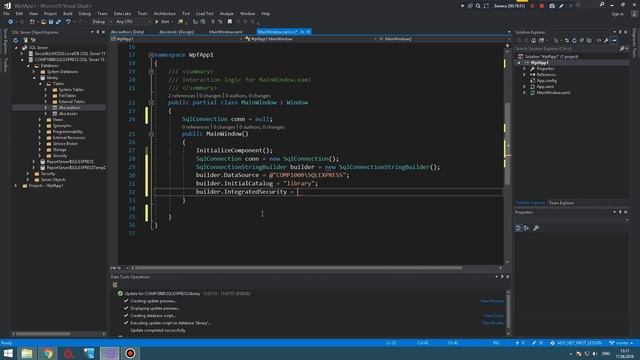Screen dimensions: 640x360
Task: Click the Search Solution Explorer input field
Action: point(567,49)
